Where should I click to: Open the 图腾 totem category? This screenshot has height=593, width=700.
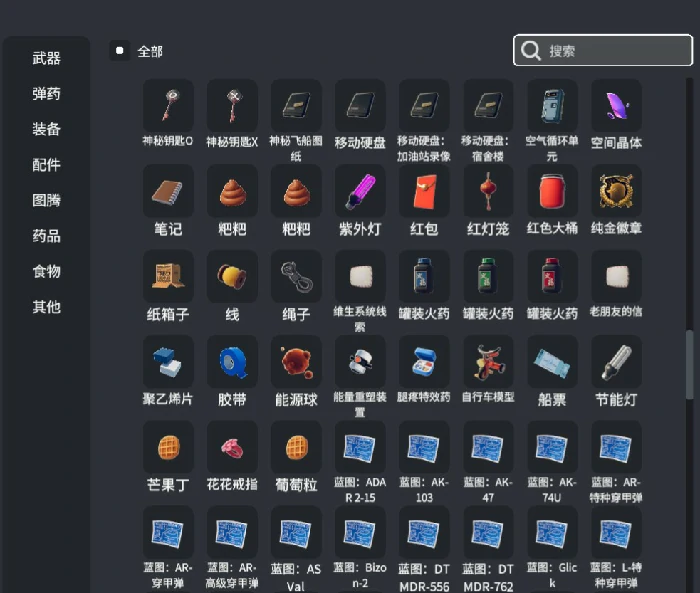tap(46, 200)
